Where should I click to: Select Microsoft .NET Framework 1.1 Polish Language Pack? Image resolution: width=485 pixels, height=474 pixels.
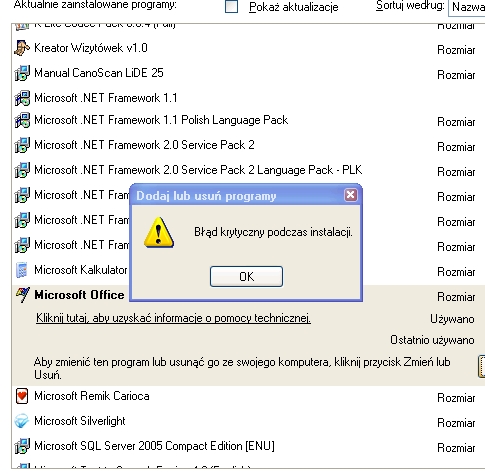(245, 120)
